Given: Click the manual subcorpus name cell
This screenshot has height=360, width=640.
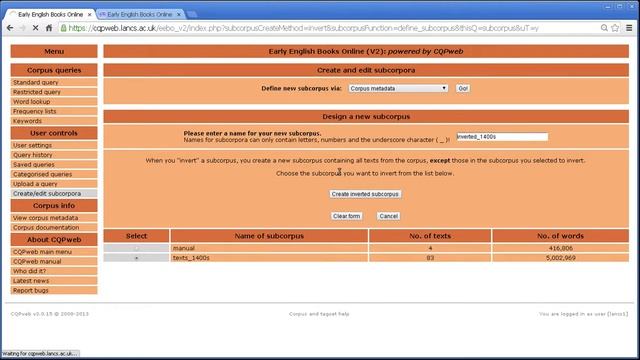Looking at the screenshot, I should 269,248.
